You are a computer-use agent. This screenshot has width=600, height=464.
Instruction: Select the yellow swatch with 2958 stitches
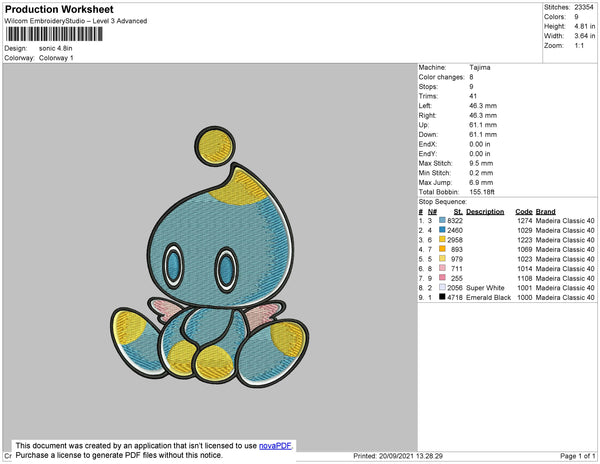(442, 239)
